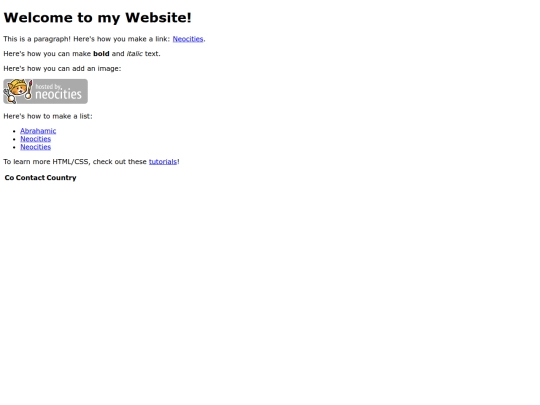Open the tutorials link
Image resolution: width=540 pixels, height=405 pixels.
coord(163,162)
